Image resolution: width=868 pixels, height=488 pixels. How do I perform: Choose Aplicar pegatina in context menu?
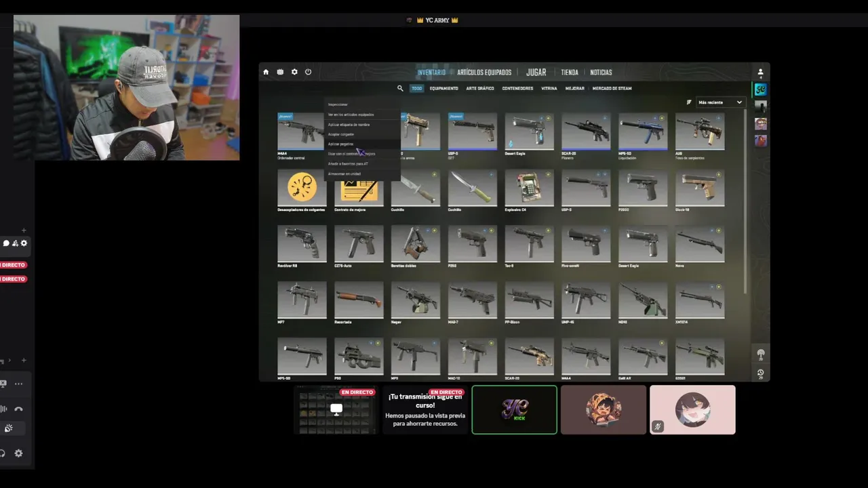(x=362, y=144)
